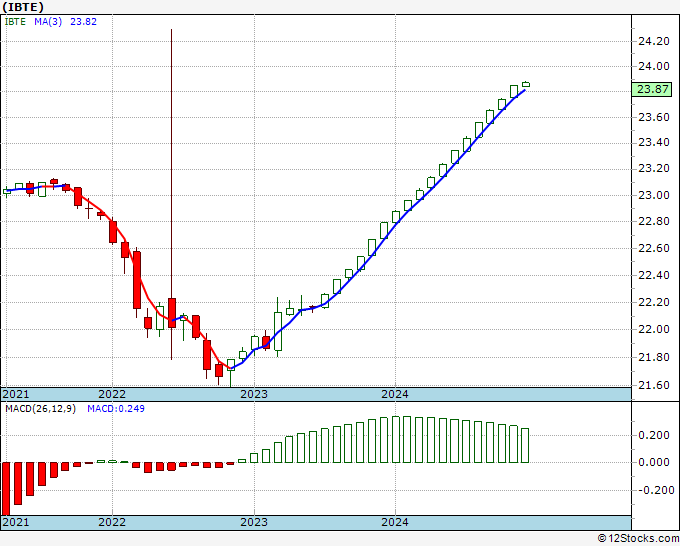
Task: Select the current price tag 23.87
Action: point(653,89)
